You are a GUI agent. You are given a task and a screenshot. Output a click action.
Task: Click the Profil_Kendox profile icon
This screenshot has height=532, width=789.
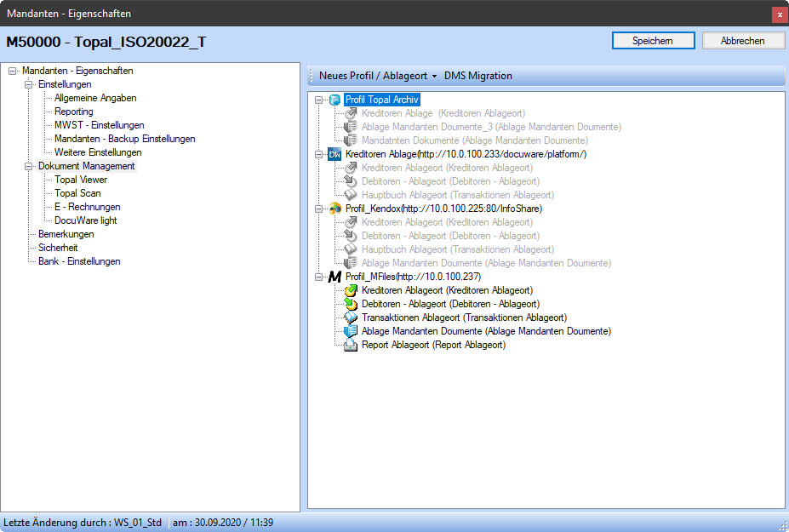pyautogui.click(x=334, y=209)
